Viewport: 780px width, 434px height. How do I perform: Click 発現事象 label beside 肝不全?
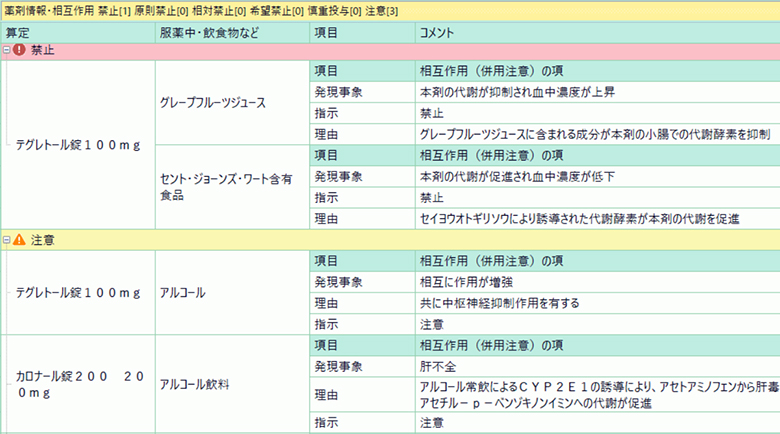(x=338, y=367)
